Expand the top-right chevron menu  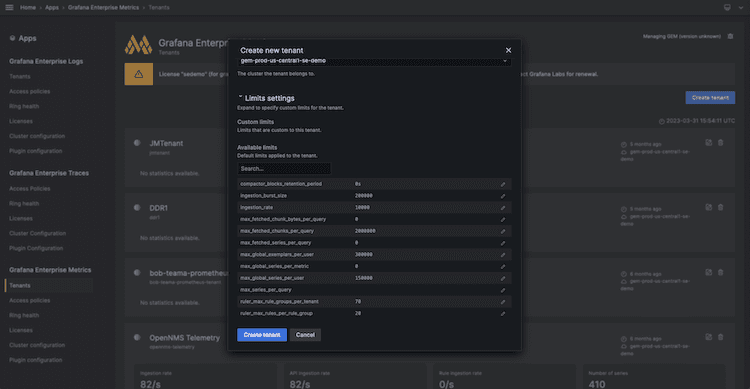tap(740, 7)
